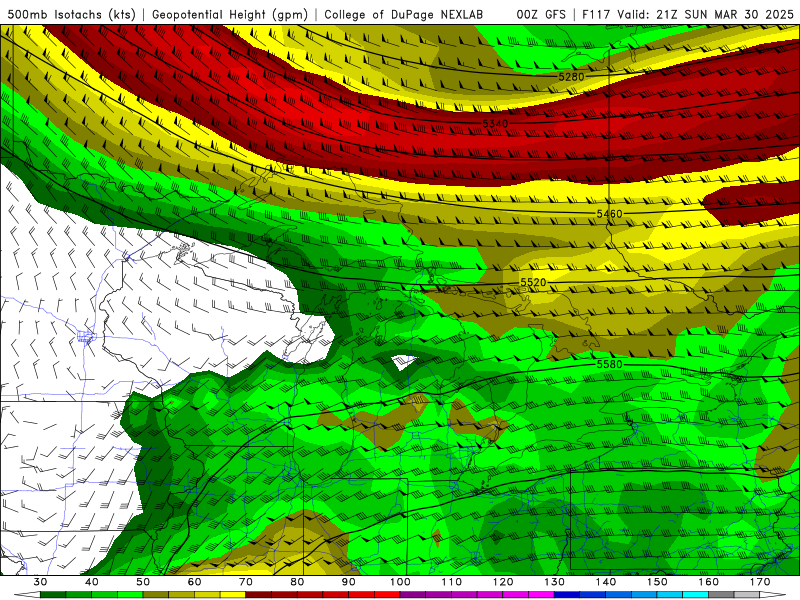Click the 130 value on the color scale
Screen dimensions: 800x600
[x=555, y=582]
